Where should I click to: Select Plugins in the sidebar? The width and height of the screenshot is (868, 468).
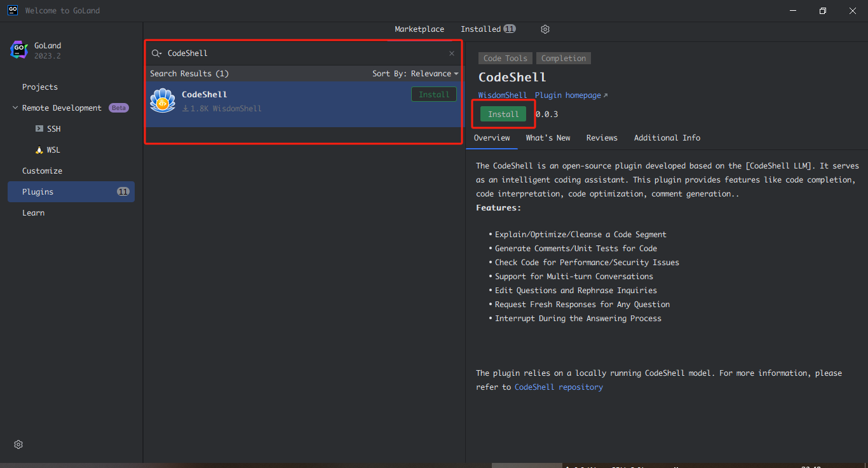coord(71,192)
